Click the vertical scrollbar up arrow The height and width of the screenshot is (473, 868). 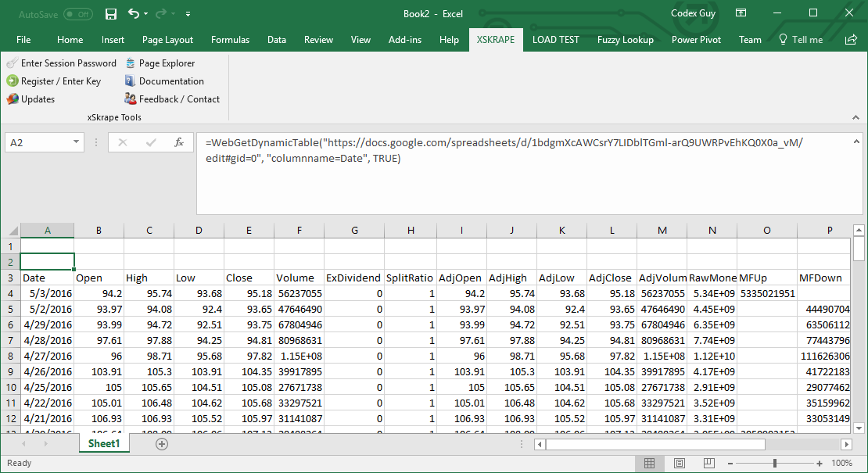pos(859,230)
